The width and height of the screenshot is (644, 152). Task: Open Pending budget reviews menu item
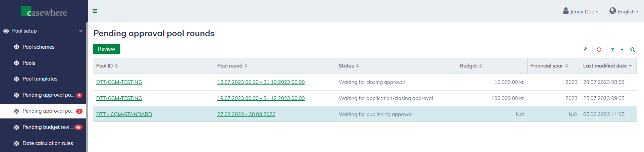(47, 127)
